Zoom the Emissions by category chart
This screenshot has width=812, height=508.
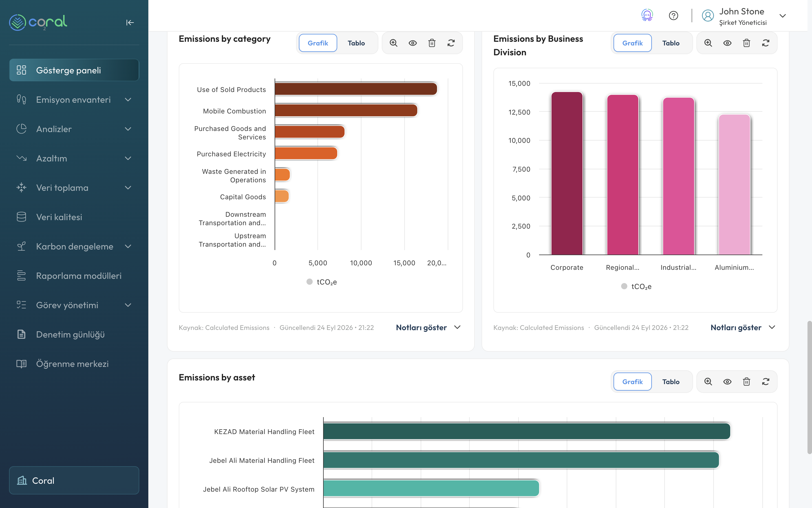click(393, 43)
